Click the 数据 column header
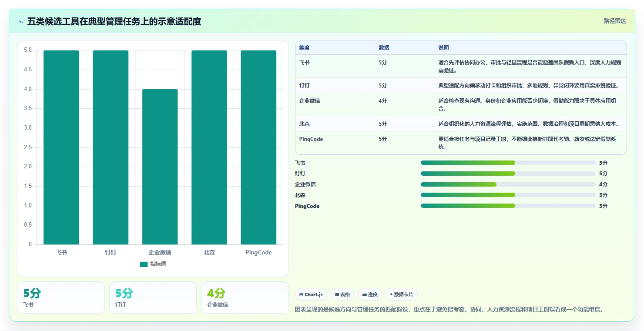This screenshot has width=644, height=331. coord(384,48)
